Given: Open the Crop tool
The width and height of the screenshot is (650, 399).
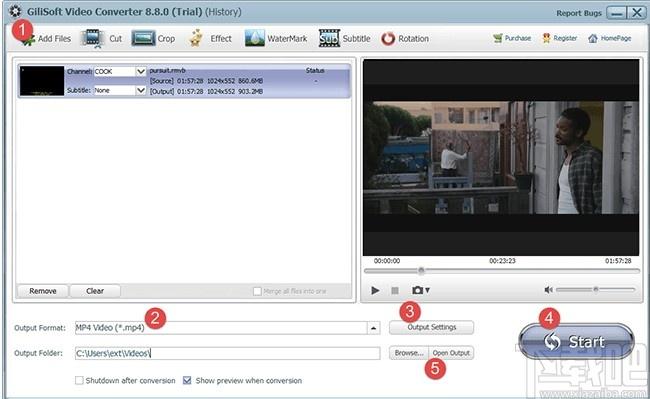Looking at the screenshot, I should pos(153,39).
